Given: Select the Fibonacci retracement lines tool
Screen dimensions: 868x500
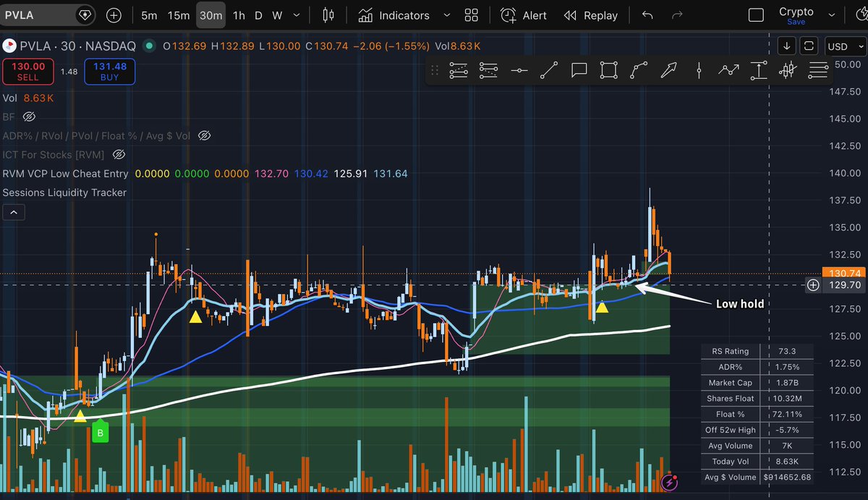Looking at the screenshot, I should (819, 70).
